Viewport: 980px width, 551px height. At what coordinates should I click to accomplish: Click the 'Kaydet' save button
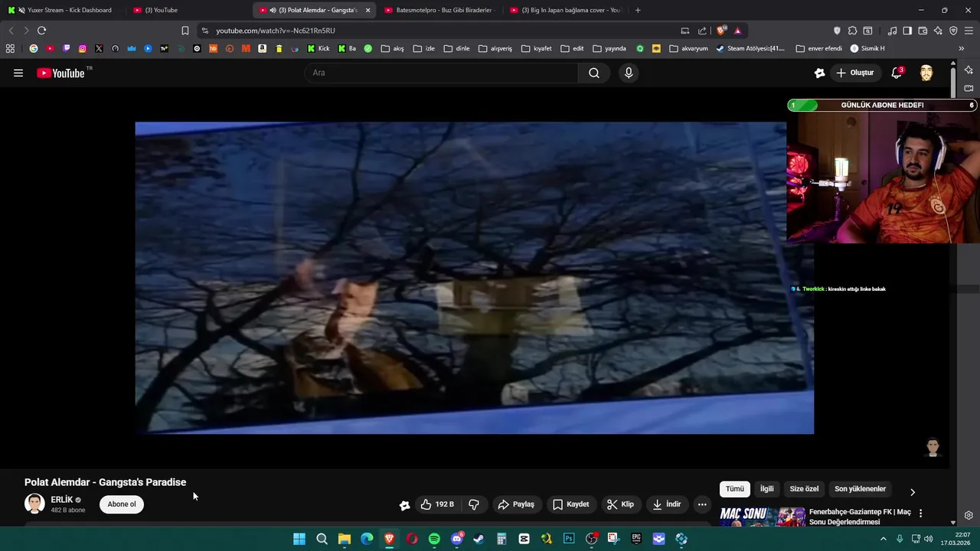pos(571,504)
